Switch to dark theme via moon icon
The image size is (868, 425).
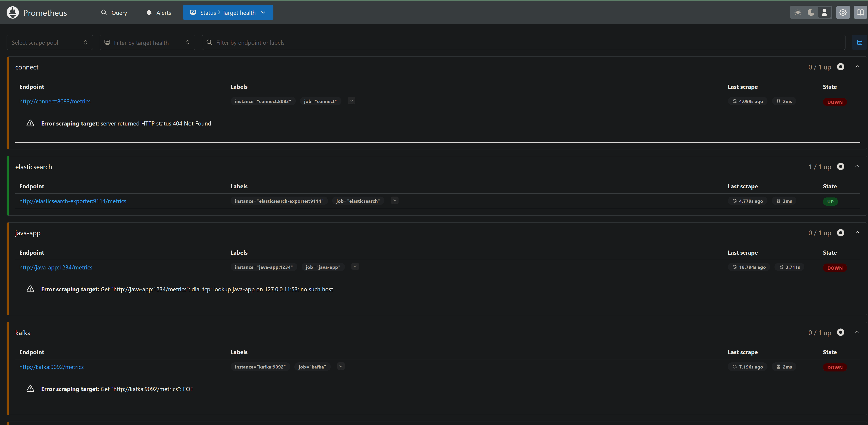(x=811, y=12)
